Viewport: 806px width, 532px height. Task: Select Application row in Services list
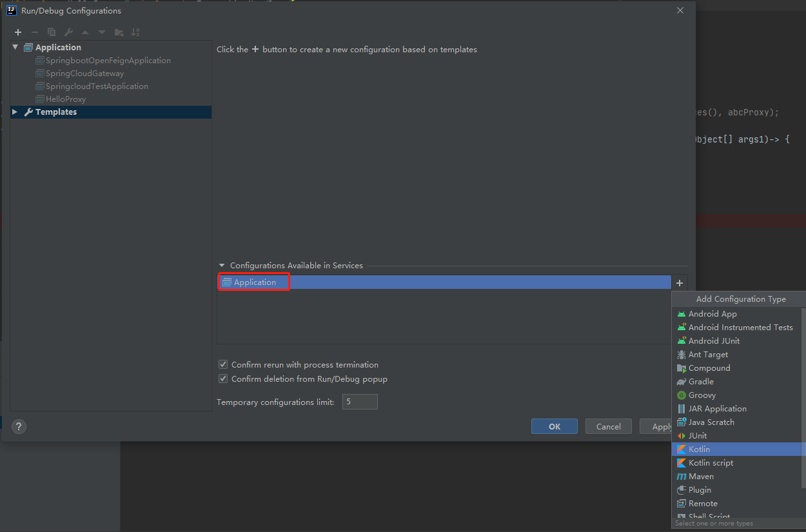[x=444, y=282]
